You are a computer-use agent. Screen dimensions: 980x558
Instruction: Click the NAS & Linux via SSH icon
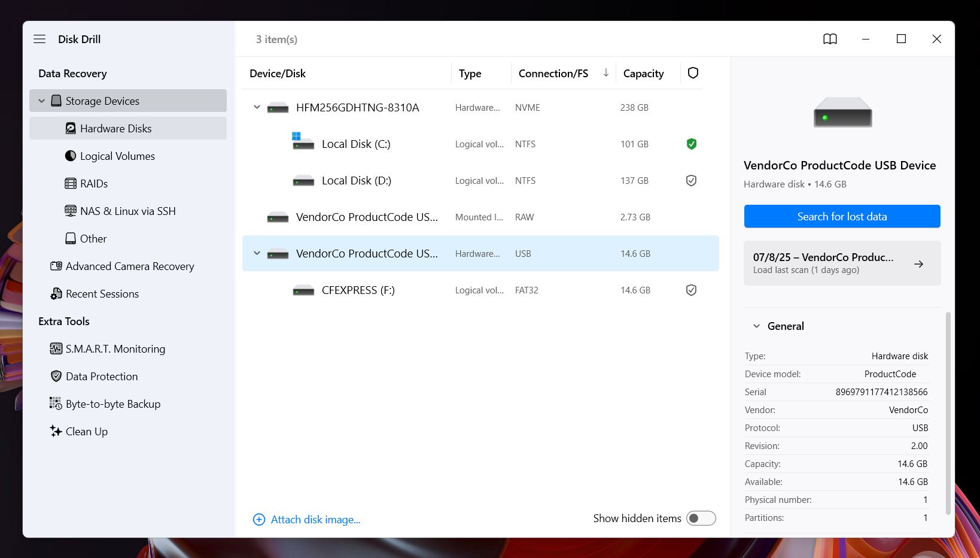[71, 211]
